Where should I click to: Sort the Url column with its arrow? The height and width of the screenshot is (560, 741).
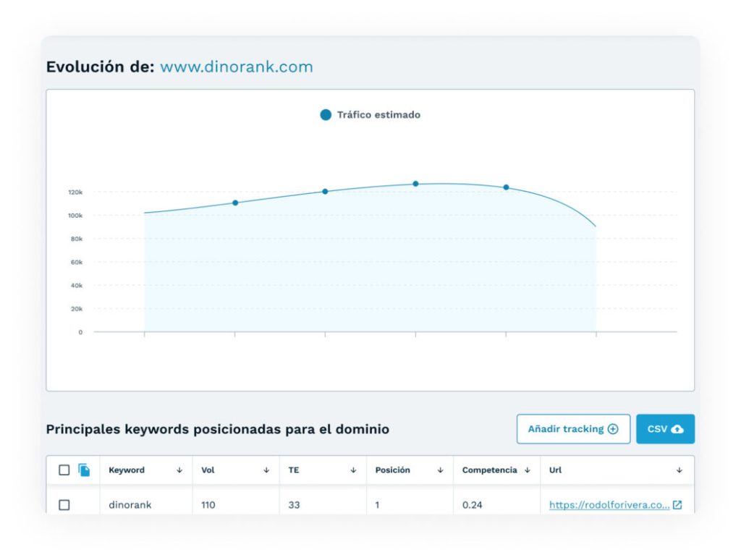pyautogui.click(x=679, y=470)
